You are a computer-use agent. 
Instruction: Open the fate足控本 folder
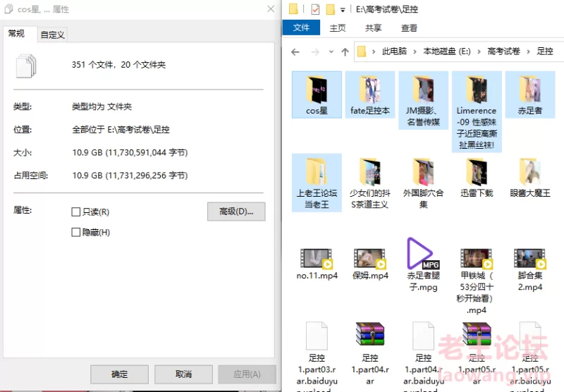[369, 94]
